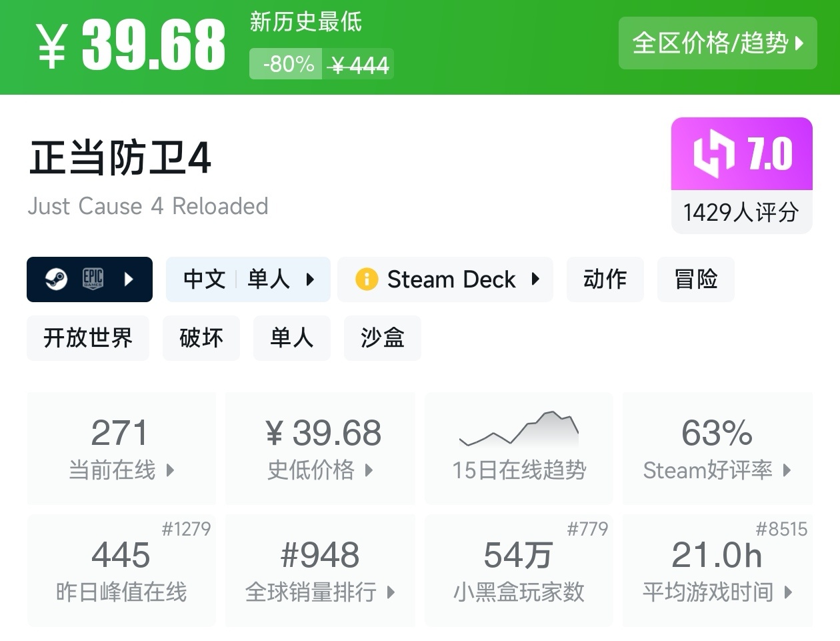The width and height of the screenshot is (840, 641).
Task: Click the Steam platform icon
Action: 56,279
